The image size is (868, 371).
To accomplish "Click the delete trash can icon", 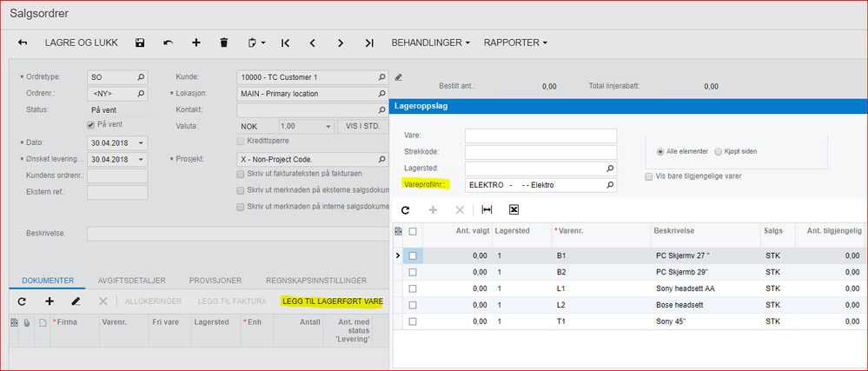I will click(x=224, y=43).
